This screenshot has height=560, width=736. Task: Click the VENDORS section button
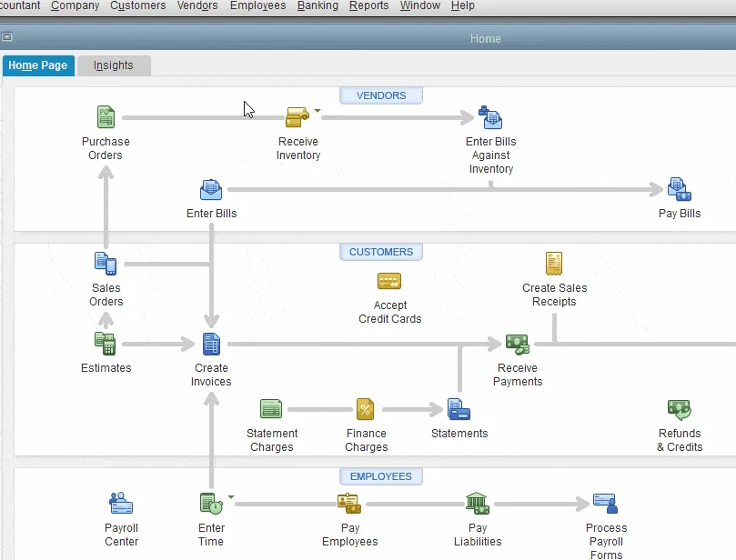tap(381, 95)
